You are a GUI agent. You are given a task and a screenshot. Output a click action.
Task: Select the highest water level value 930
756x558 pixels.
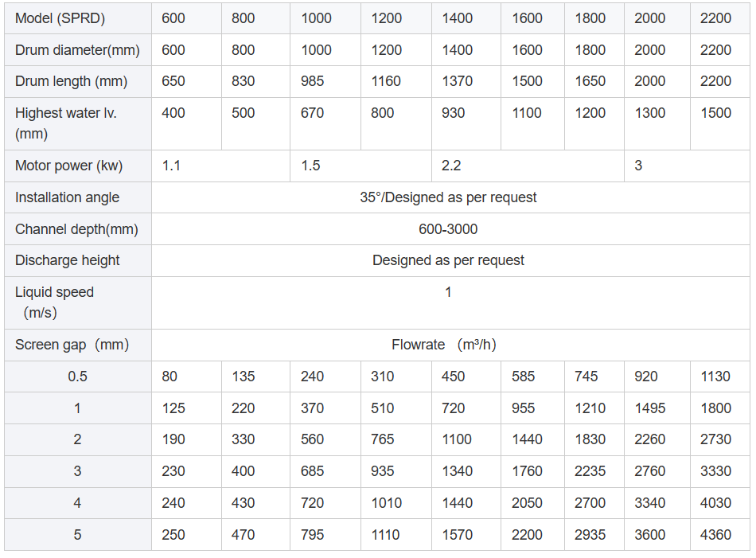pos(453,113)
